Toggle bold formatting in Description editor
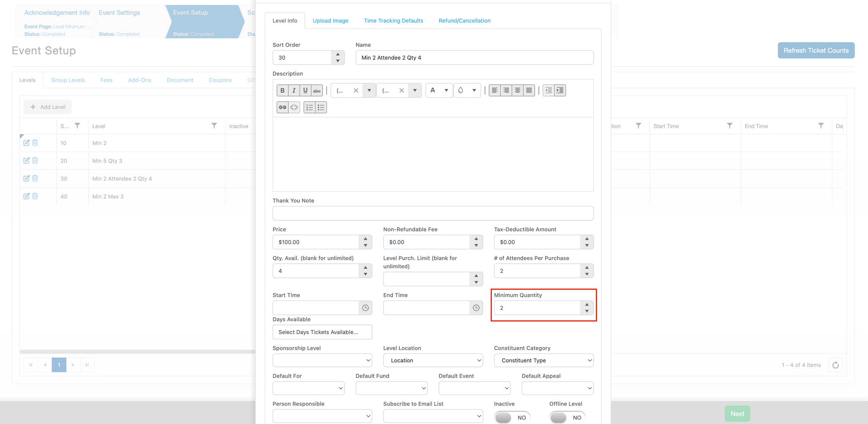The image size is (868, 424). [x=283, y=91]
